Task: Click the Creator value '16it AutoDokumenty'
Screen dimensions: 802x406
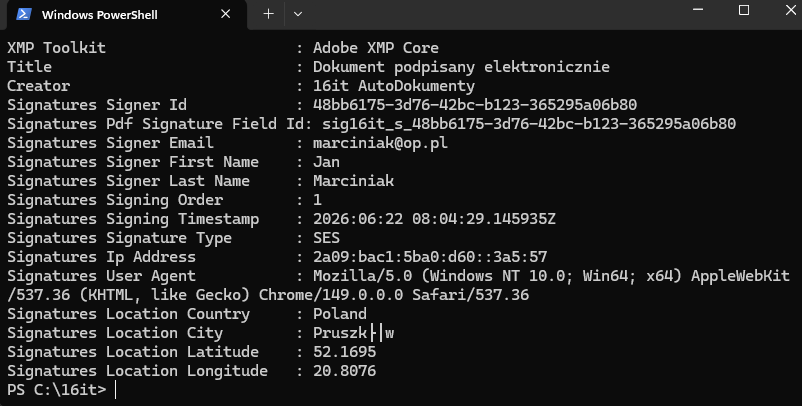Action: coord(394,86)
